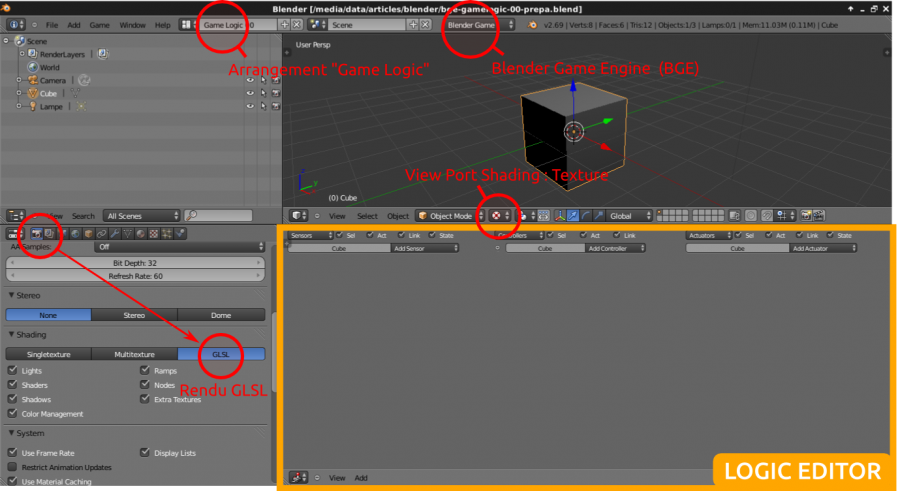Click the Lampe lamp data icon in outliner

(82, 106)
